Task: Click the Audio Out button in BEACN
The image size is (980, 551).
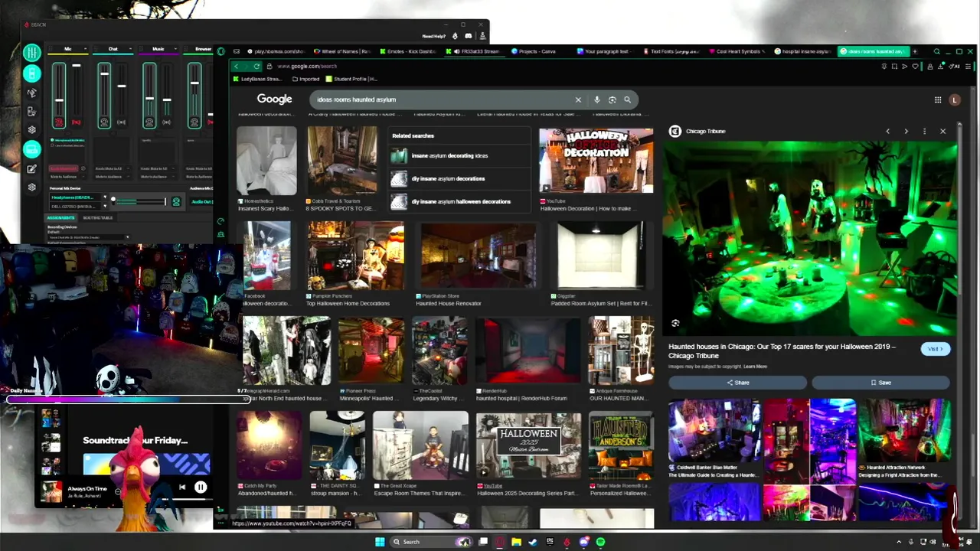Action: point(201,201)
